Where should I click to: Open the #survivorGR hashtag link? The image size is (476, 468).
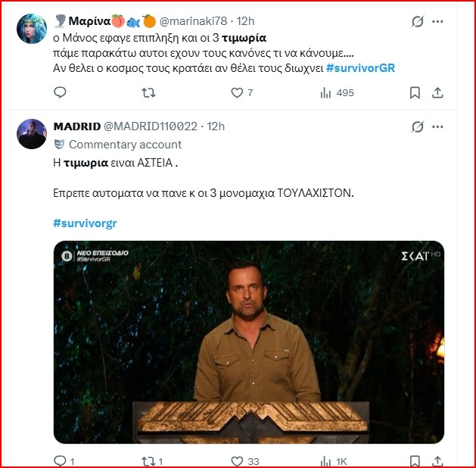click(x=360, y=68)
